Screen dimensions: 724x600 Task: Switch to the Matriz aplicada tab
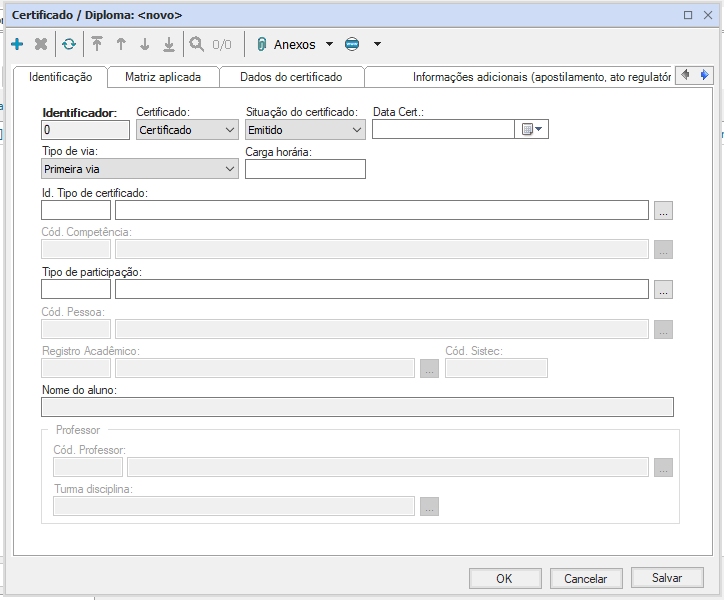162,77
